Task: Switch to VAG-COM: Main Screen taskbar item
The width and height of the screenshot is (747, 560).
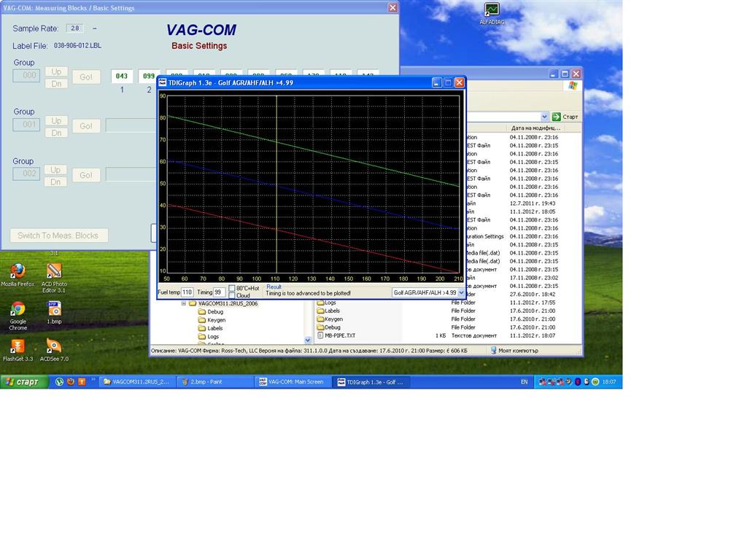Action: (290, 381)
